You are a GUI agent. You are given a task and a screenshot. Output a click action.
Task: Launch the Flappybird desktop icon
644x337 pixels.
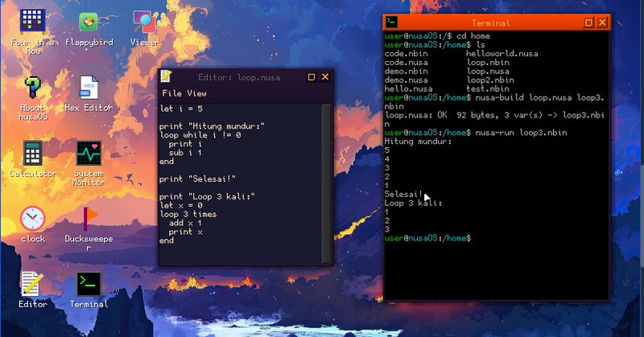click(x=89, y=22)
